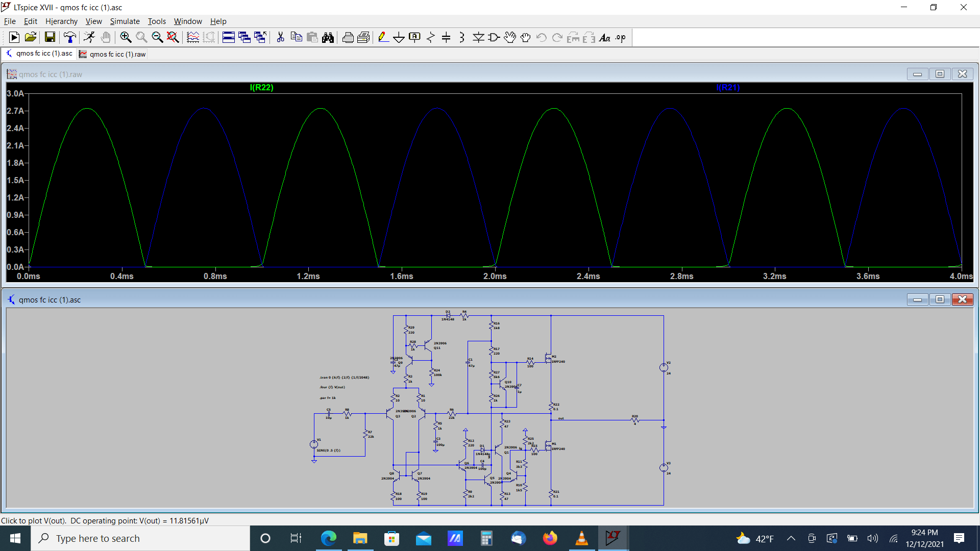Click the .tran directive text in schematic

pyautogui.click(x=344, y=378)
